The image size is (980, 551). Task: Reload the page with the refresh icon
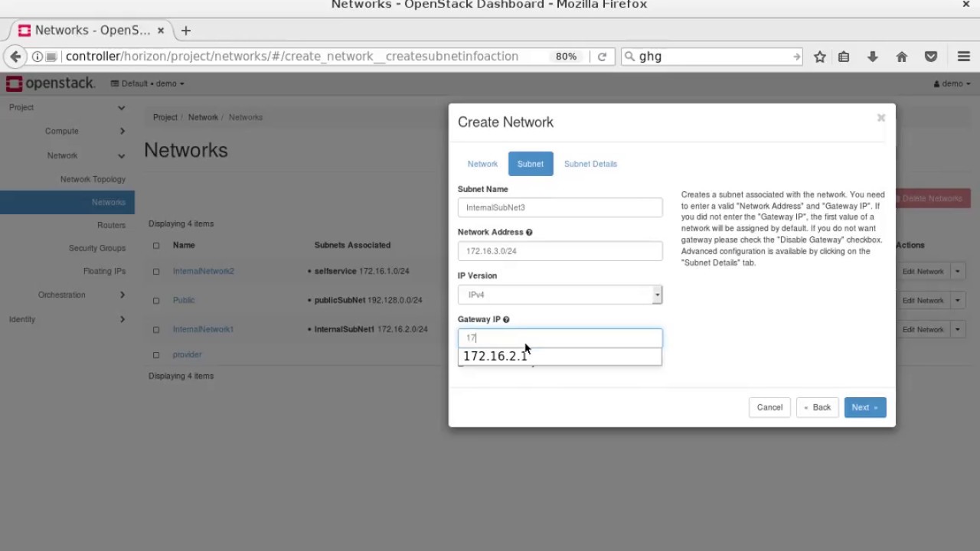[602, 57]
